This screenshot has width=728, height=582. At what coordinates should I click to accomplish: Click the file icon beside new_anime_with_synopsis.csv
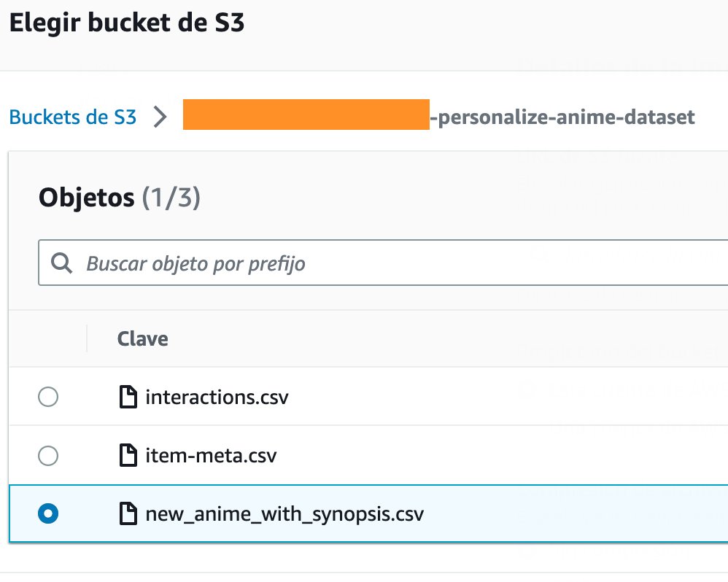pos(128,513)
